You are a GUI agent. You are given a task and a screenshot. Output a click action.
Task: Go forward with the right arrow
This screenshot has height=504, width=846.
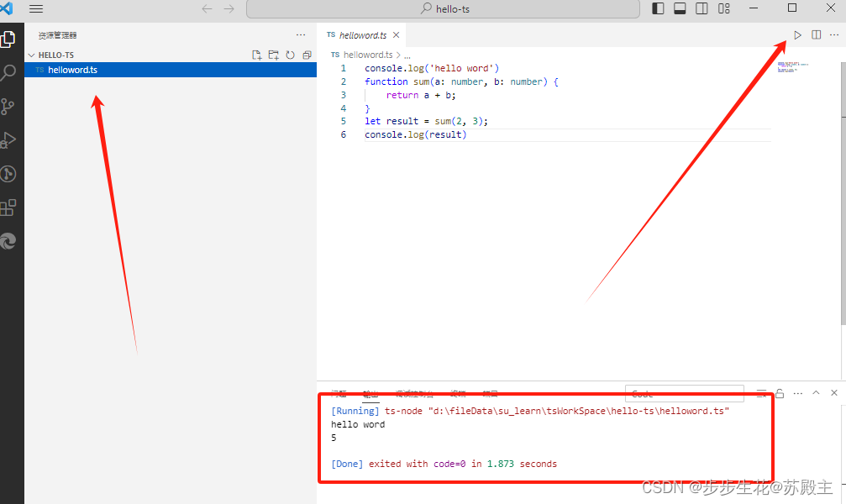229,8
